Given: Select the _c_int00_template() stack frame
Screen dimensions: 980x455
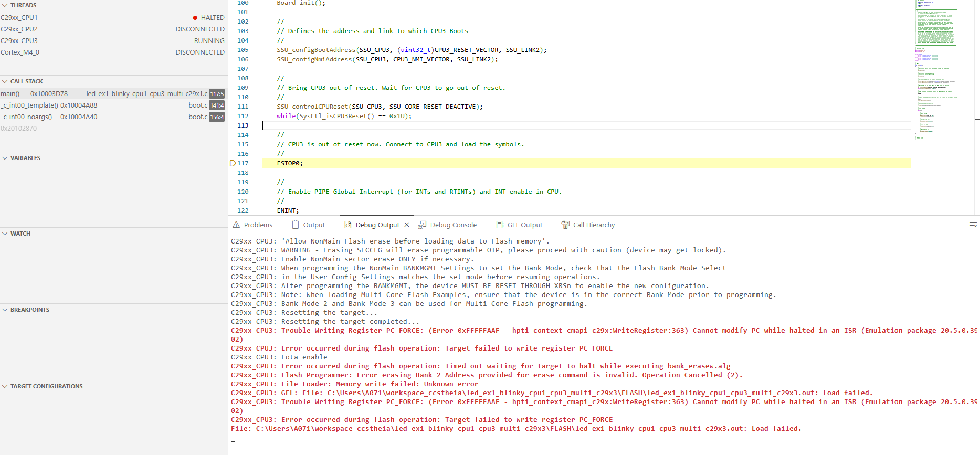Looking at the screenshot, I should [113, 105].
